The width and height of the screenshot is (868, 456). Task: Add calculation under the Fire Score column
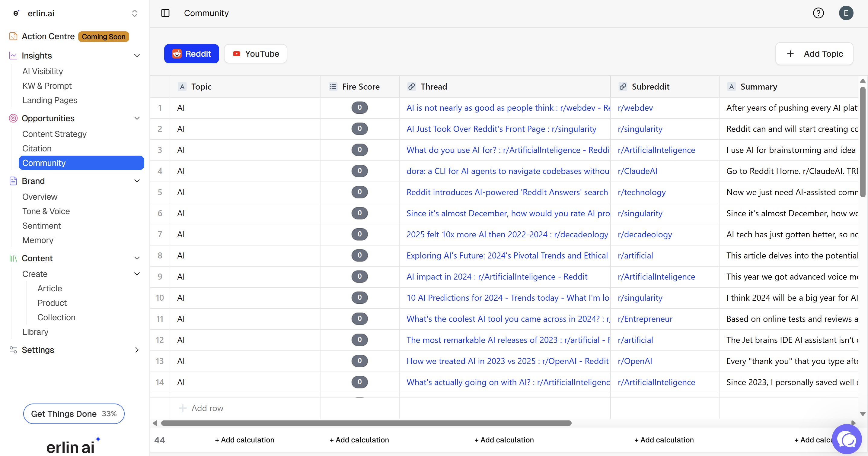pos(359,440)
